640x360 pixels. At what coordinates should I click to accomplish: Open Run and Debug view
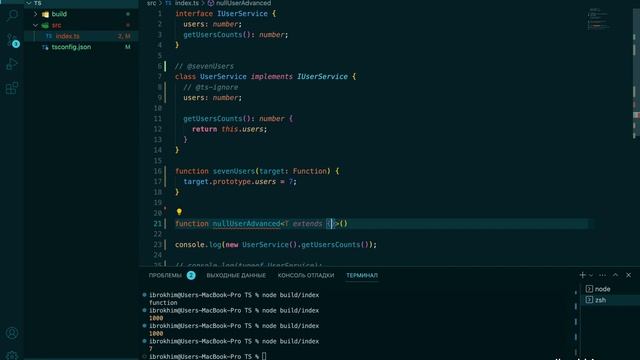click(12, 64)
